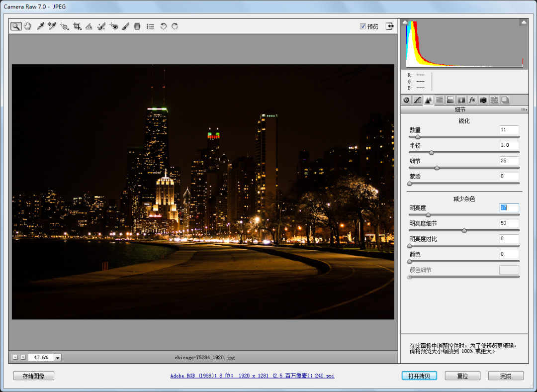
Task: Open the zoom level dropdown arrow
Action: click(x=58, y=358)
